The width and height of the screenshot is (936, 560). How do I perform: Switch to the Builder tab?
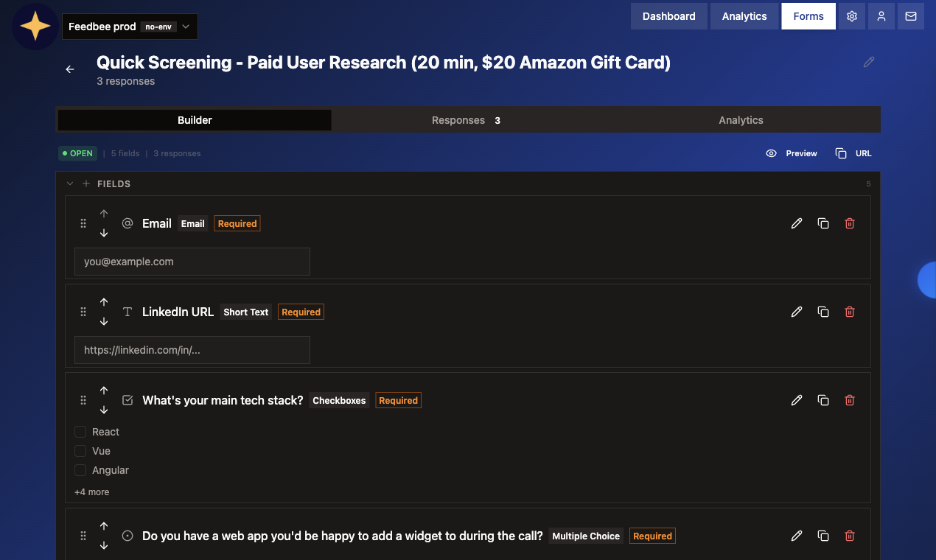pyautogui.click(x=195, y=120)
